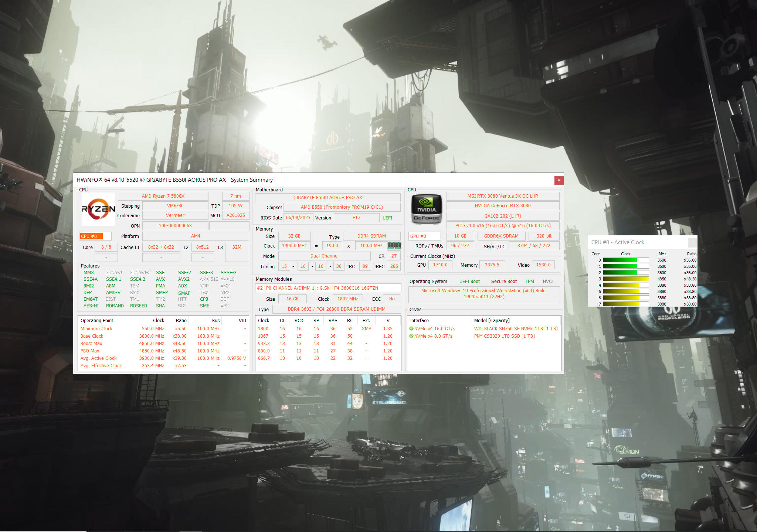The width and height of the screenshot is (757, 532).
Task: Open the G.Skill memory module selector dropdown
Action: 328,288
